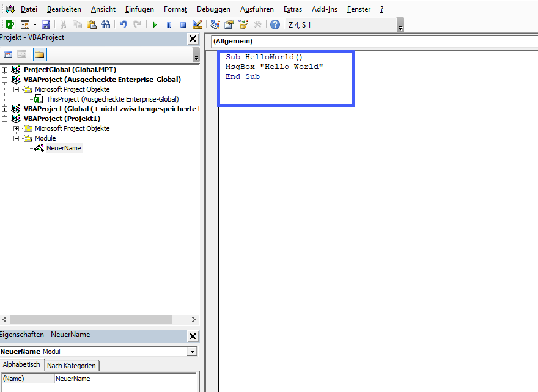The width and height of the screenshot is (538, 392).
Task: Click the (Name) property value field
Action: coord(125,379)
